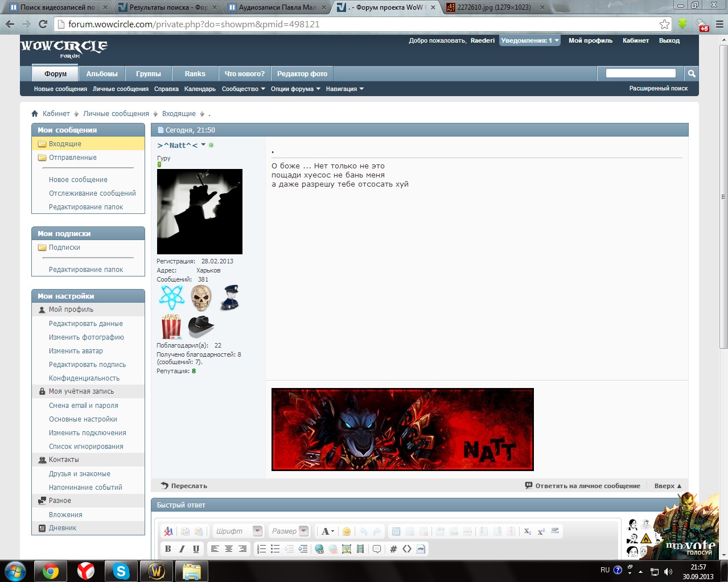Image resolution: width=728 pixels, height=582 pixels.
Task: Switch to the Альбомы tab
Action: pos(102,73)
